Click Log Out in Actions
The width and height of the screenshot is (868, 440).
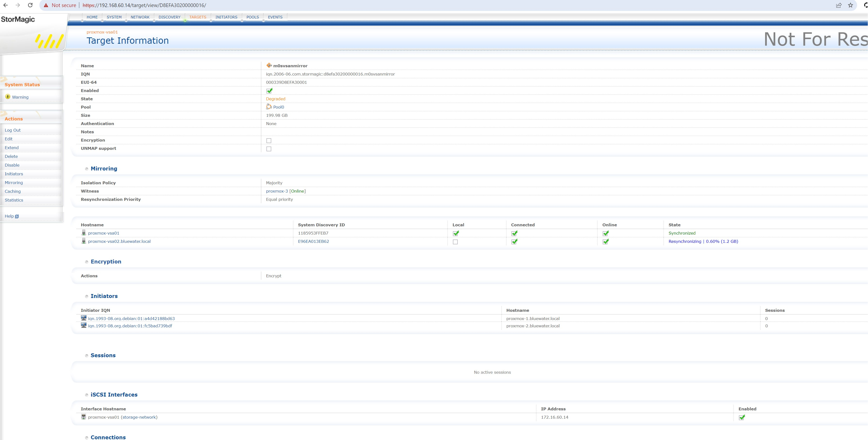tap(12, 130)
